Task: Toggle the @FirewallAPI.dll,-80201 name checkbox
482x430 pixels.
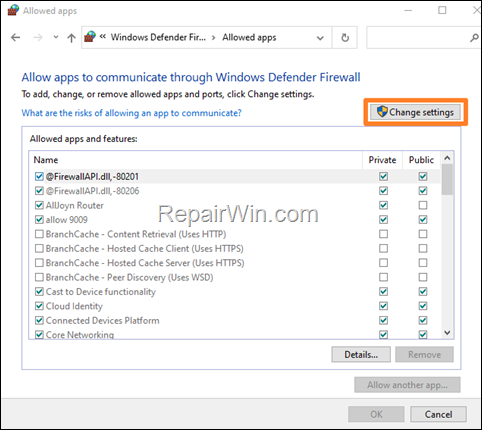Action: click(39, 176)
